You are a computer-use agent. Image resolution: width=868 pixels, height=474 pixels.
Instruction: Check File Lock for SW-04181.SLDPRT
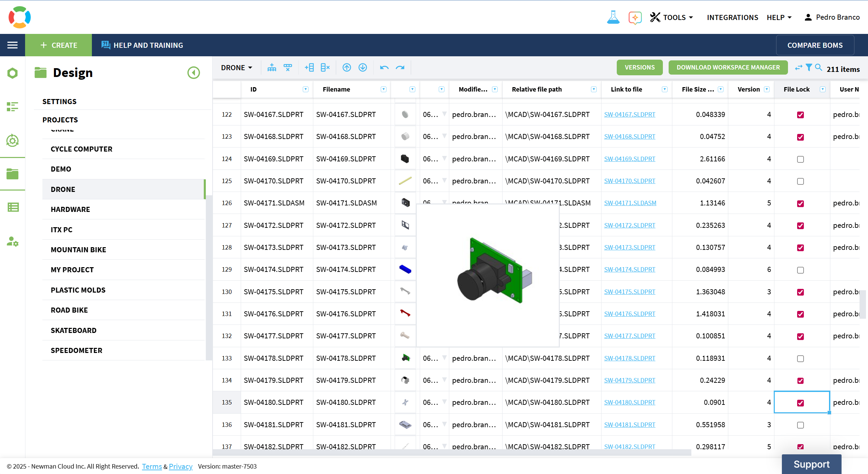click(x=800, y=425)
